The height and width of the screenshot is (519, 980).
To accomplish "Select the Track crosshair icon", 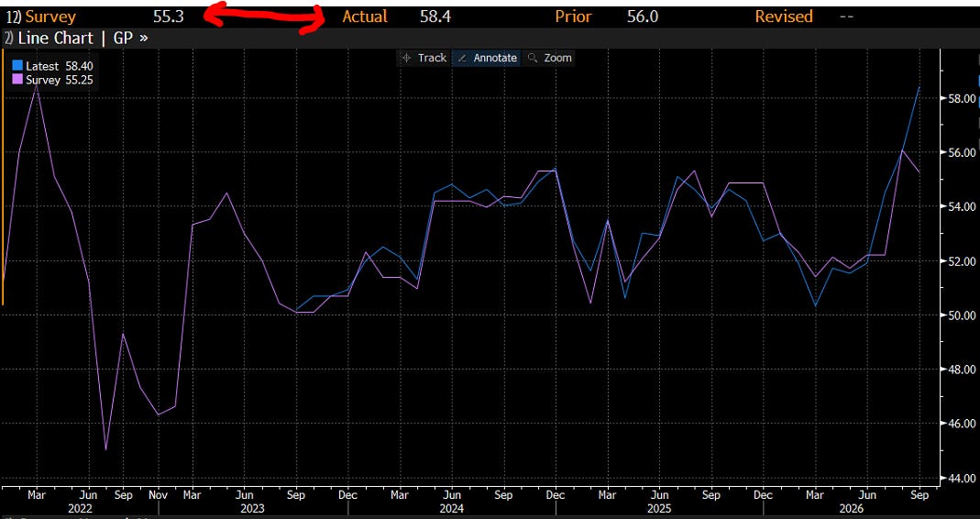I will [x=407, y=58].
